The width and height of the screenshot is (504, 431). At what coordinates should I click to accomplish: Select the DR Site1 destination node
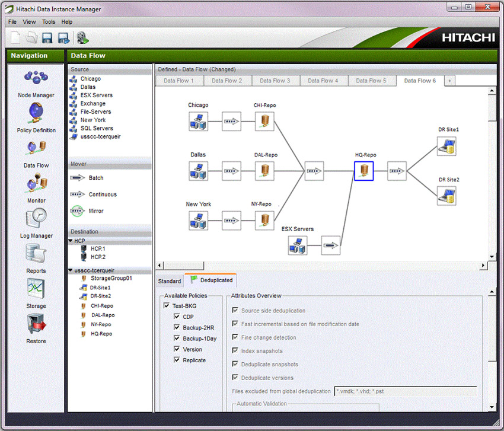[446, 146]
